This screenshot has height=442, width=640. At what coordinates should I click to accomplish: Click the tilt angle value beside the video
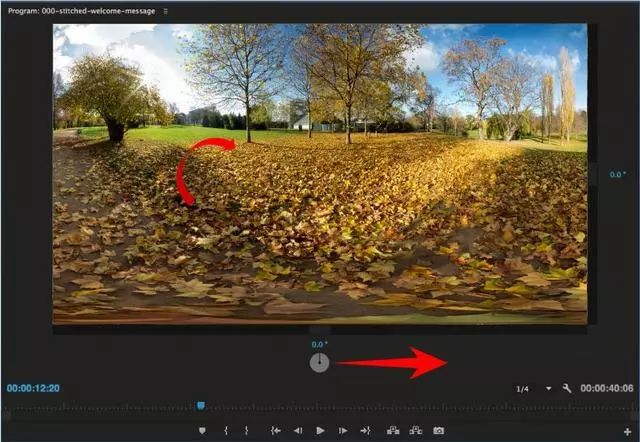click(618, 175)
